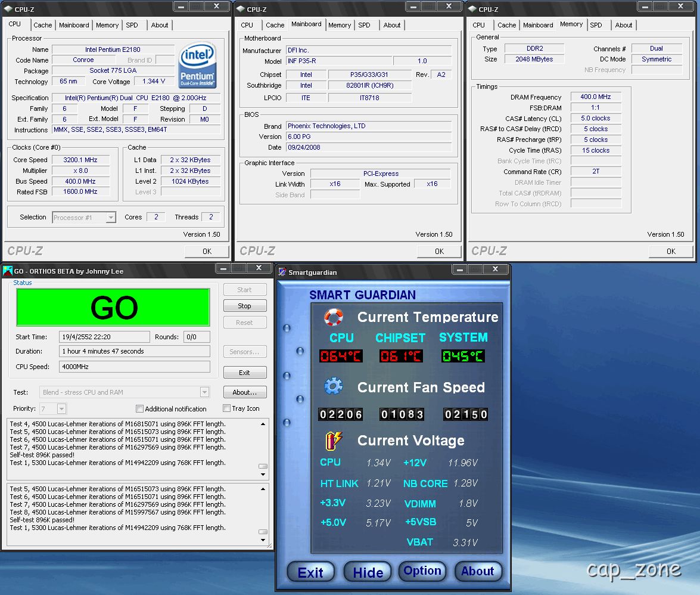Viewport: 700px width, 595px height.
Task: Click the CPU temperature 064°C readout
Action: [x=341, y=356]
